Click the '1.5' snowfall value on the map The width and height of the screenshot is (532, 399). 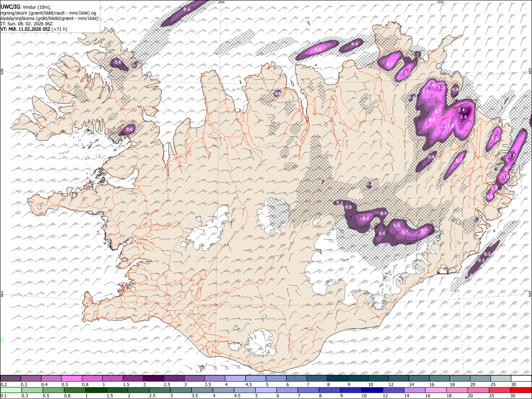[404, 73]
